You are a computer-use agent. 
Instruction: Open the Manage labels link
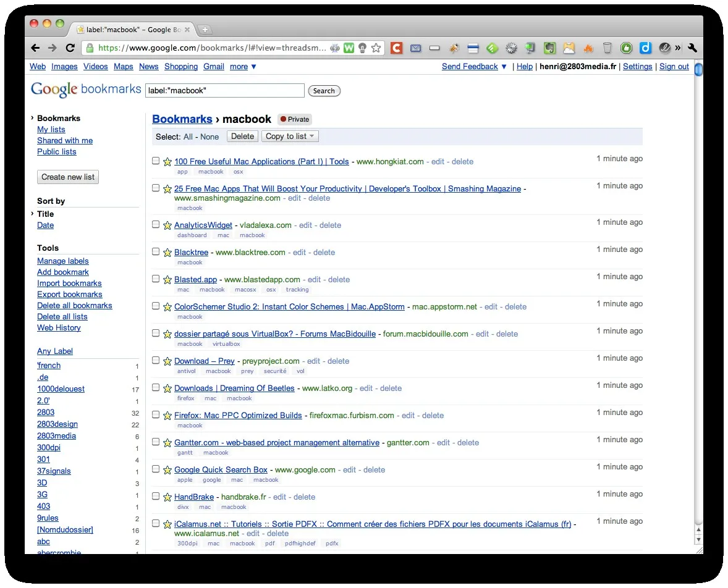tap(62, 261)
